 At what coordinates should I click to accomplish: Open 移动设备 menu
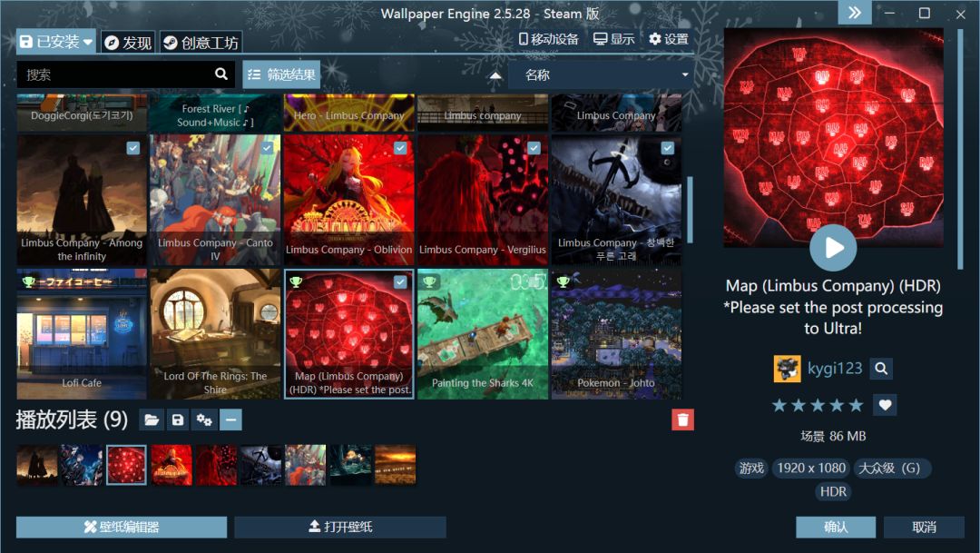(x=549, y=39)
